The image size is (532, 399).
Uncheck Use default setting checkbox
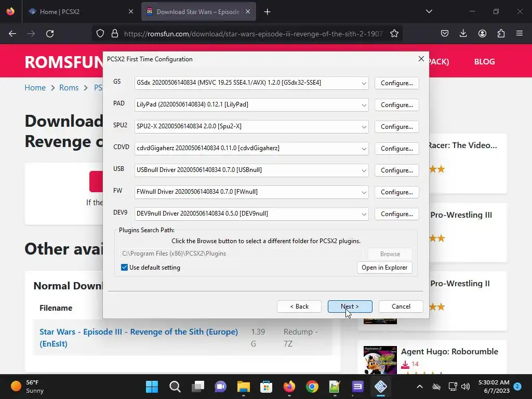coord(124,268)
